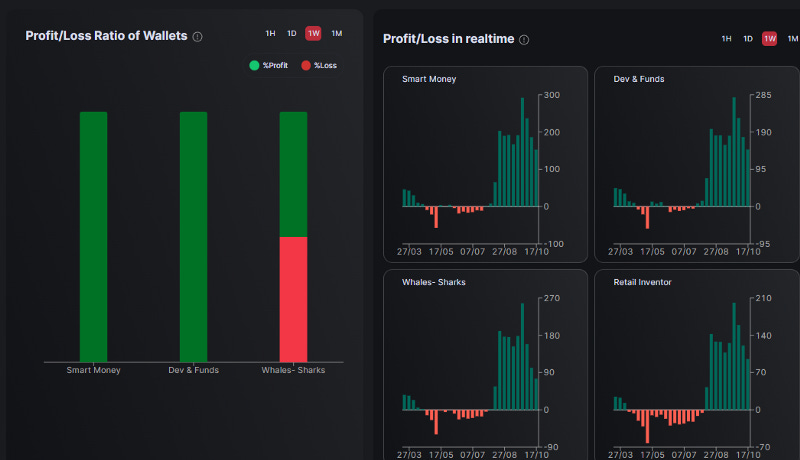Select 1D range for Profit/Loss Ratio of Wallets
This screenshot has height=460, width=800.
click(292, 34)
